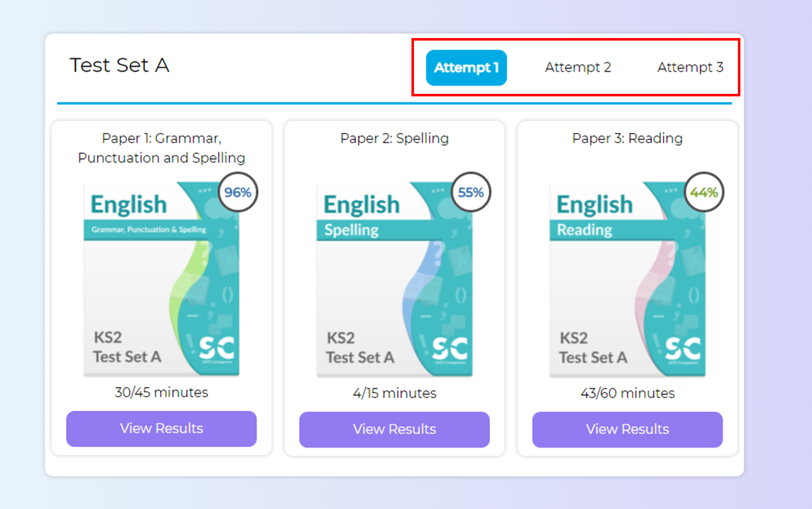This screenshot has height=509, width=812.
Task: Switch to the Attempt 1 tab
Action: pyautogui.click(x=466, y=68)
